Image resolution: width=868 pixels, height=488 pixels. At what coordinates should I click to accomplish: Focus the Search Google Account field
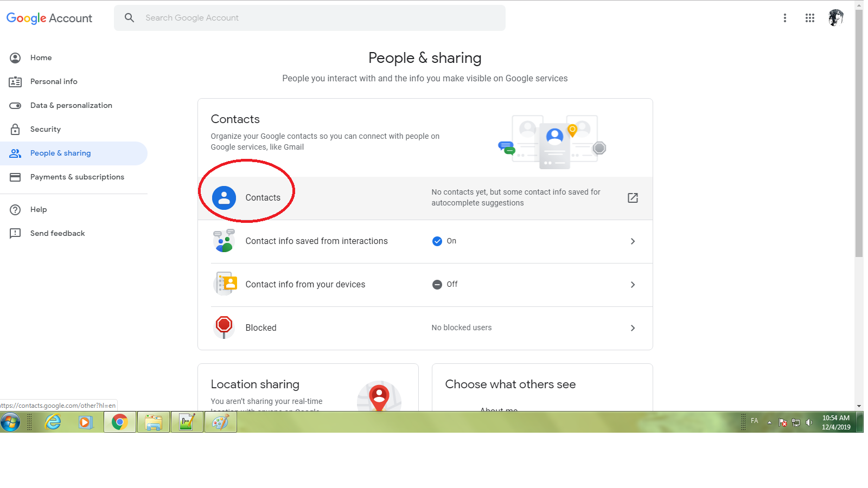coord(310,18)
